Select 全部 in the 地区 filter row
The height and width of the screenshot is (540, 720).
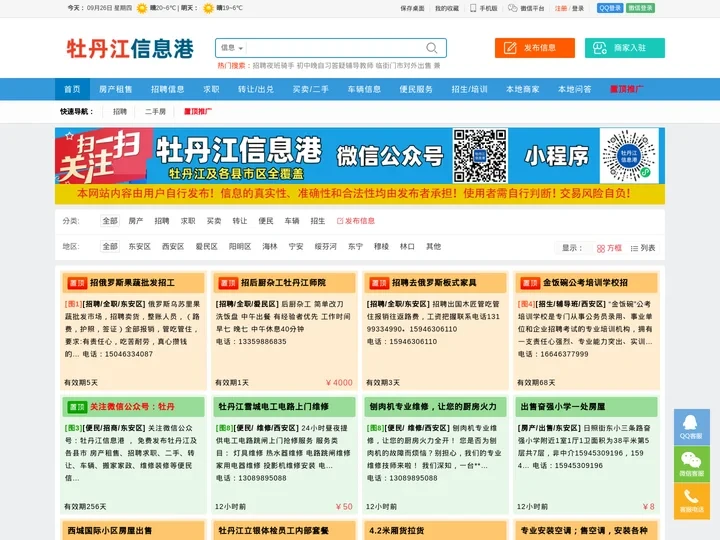(110, 247)
